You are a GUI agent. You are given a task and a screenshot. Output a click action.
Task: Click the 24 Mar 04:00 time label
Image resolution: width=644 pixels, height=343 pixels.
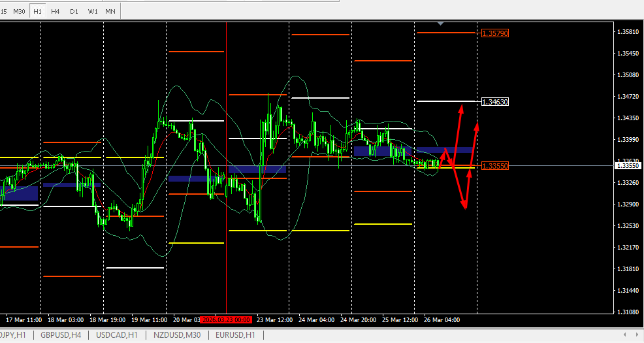click(316, 320)
